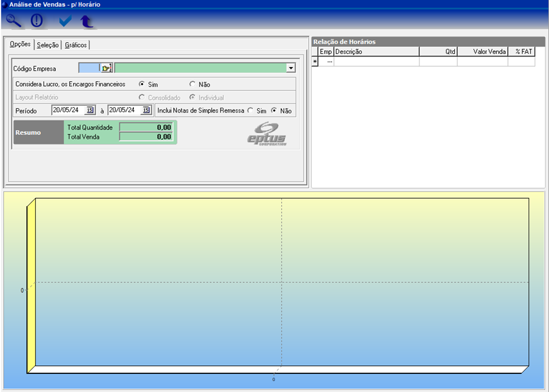
Task: Select Sim for Inclui Notas de Simples Remessa
Action: click(250, 111)
